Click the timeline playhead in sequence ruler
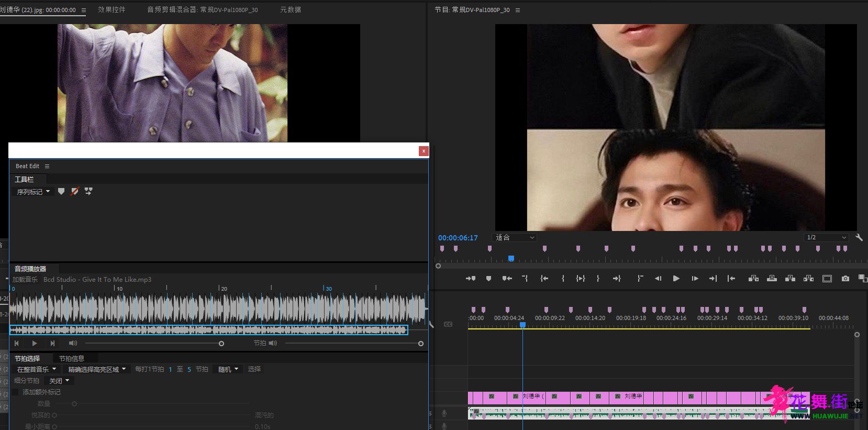 pos(522,325)
